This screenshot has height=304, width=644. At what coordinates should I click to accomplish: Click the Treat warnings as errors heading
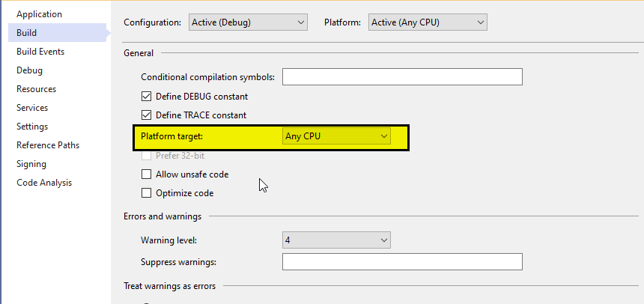tap(170, 286)
